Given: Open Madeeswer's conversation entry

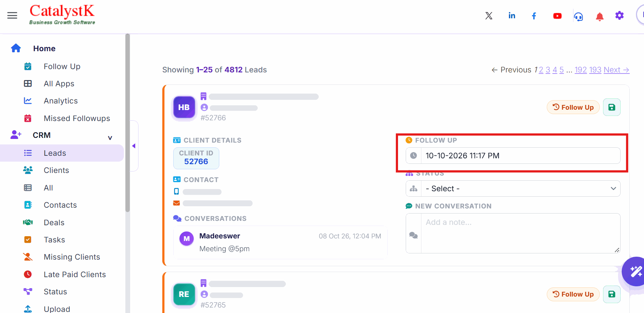Looking at the screenshot, I should [280, 242].
